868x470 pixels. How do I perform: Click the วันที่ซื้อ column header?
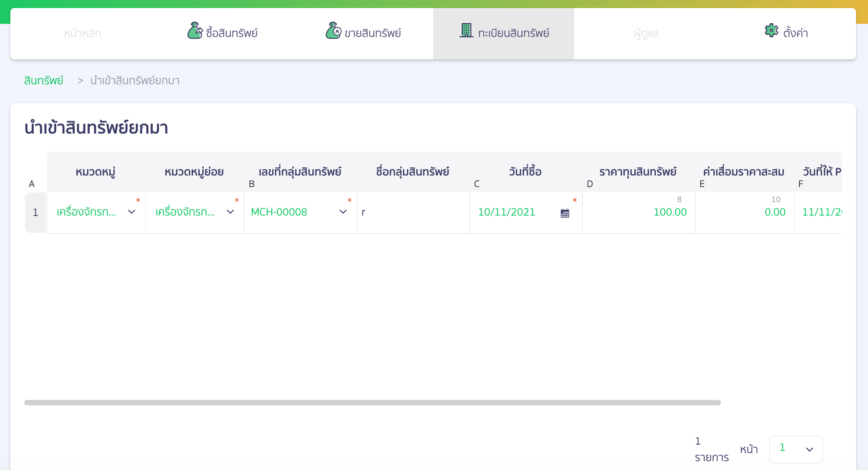click(525, 172)
